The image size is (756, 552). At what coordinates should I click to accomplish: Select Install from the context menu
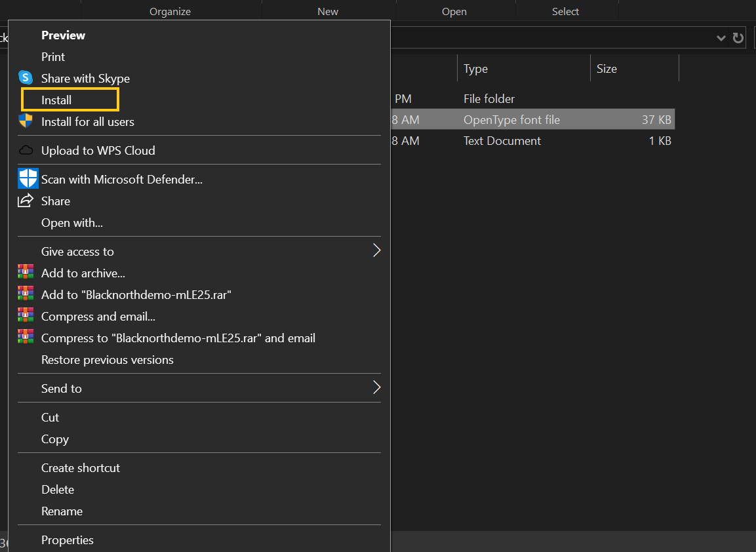69,99
